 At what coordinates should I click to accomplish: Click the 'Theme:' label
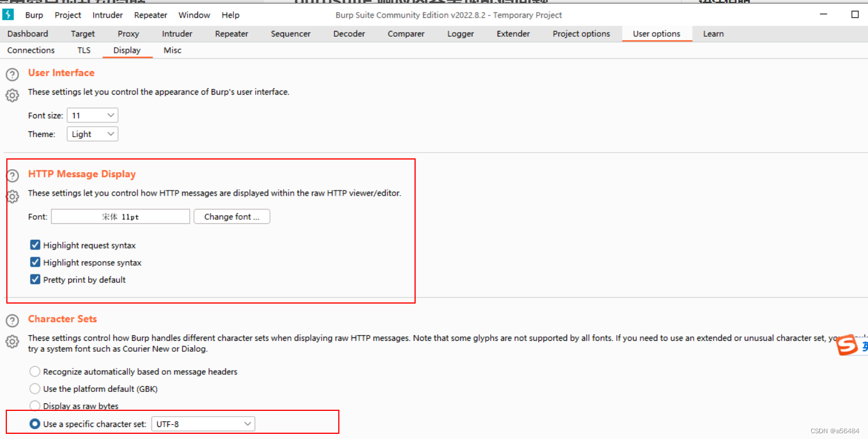click(42, 134)
